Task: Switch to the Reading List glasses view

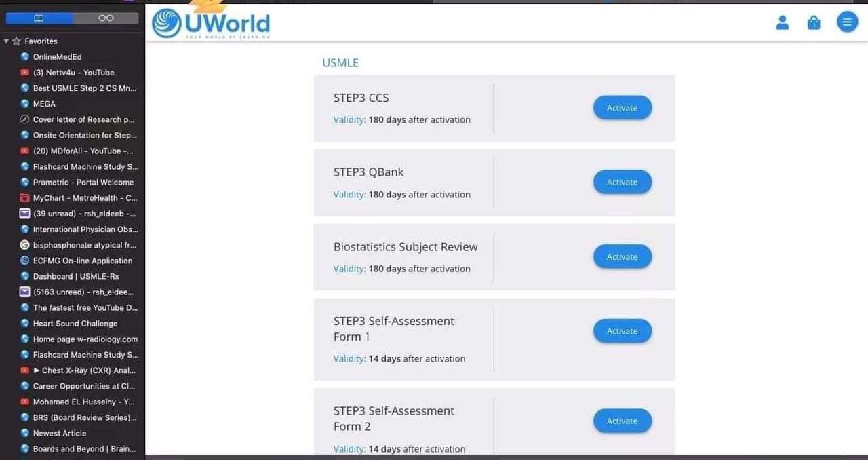Action: (106, 18)
